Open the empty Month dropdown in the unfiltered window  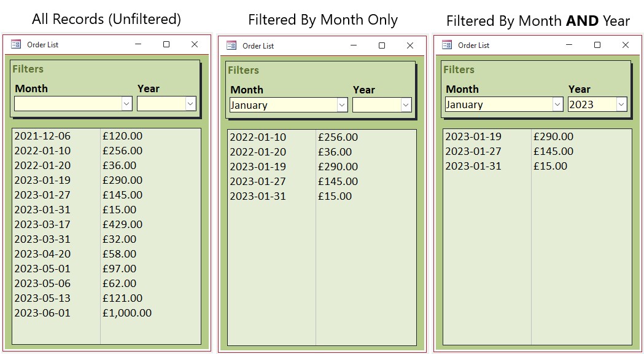pos(127,104)
